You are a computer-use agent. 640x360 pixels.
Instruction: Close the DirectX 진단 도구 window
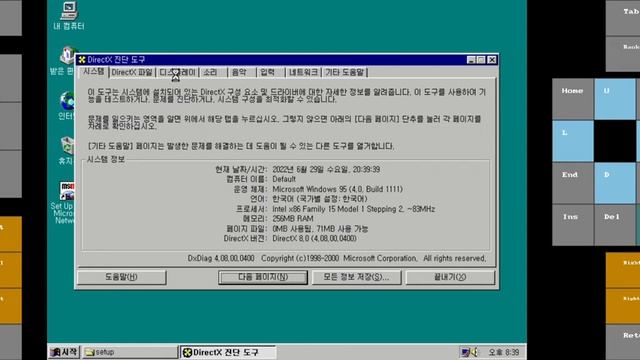click(x=492, y=60)
